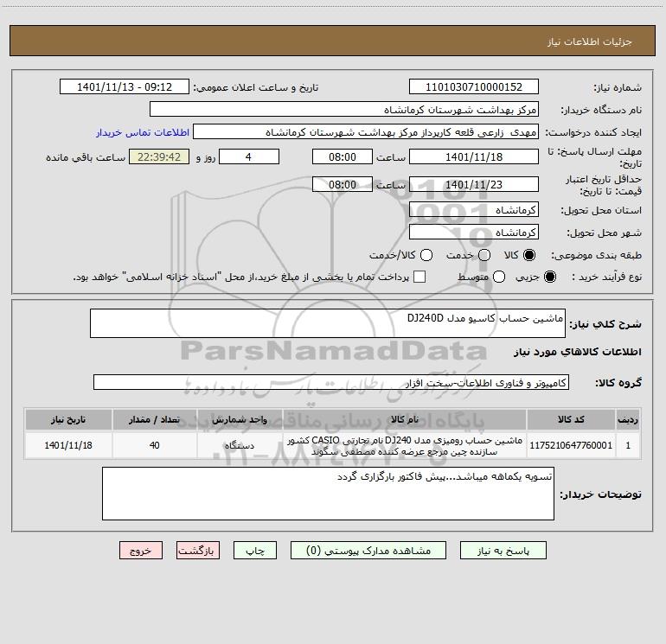The height and width of the screenshot is (644, 666).
Task: Choose the کالا/خدمت radio option
Action: pyautogui.click(x=426, y=255)
